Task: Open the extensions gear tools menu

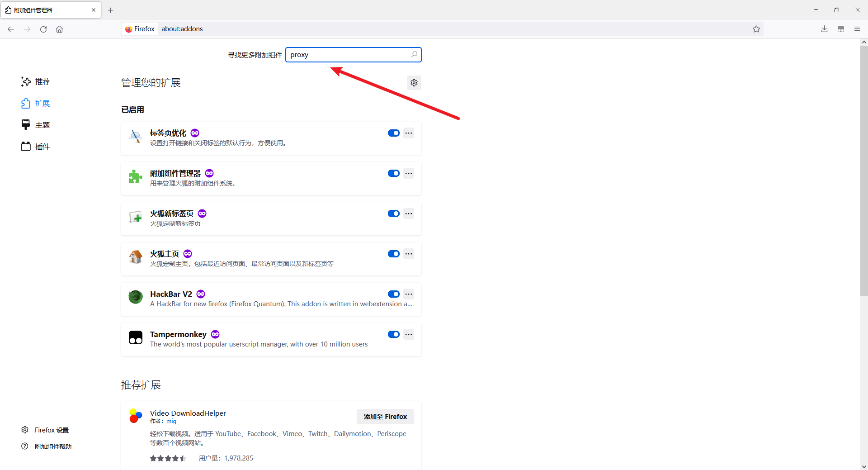Action: pyautogui.click(x=414, y=83)
